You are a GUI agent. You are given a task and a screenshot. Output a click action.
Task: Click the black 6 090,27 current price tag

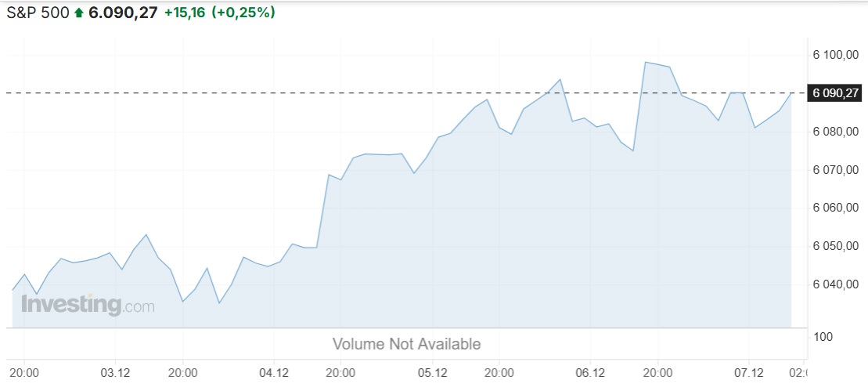pos(834,93)
